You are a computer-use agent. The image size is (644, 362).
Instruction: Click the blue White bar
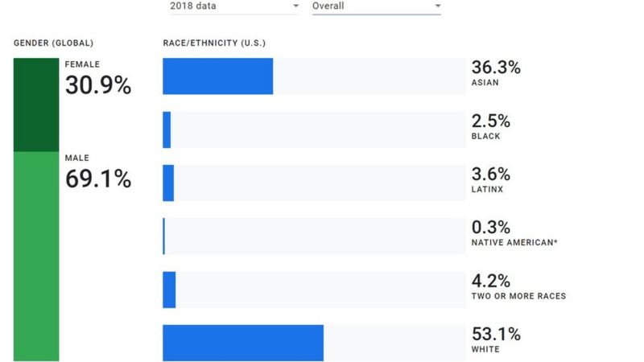[x=242, y=343]
